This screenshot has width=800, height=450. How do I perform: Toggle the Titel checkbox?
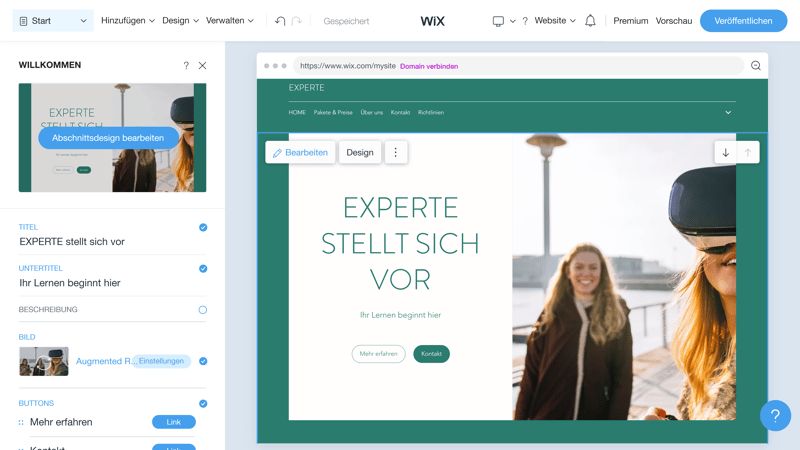click(x=203, y=228)
